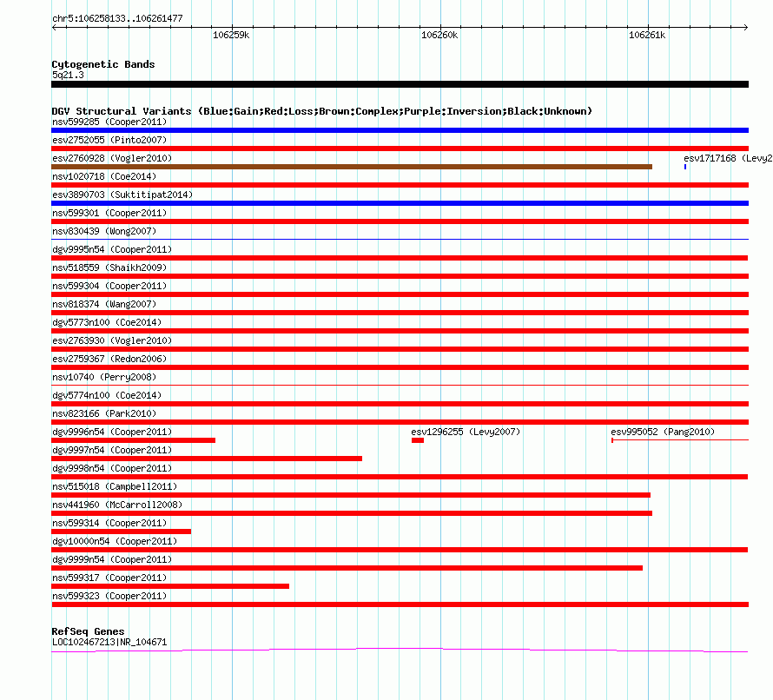The width and height of the screenshot is (773, 700).
Task: Select the short red dgv9996n54 loss bar
Action: pos(133,440)
